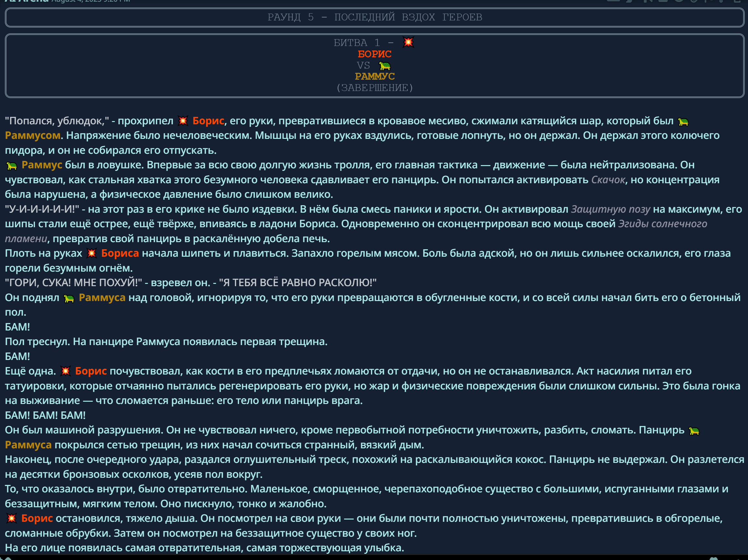Click explosion emoji before 'Борис почувствовал'

(x=65, y=371)
